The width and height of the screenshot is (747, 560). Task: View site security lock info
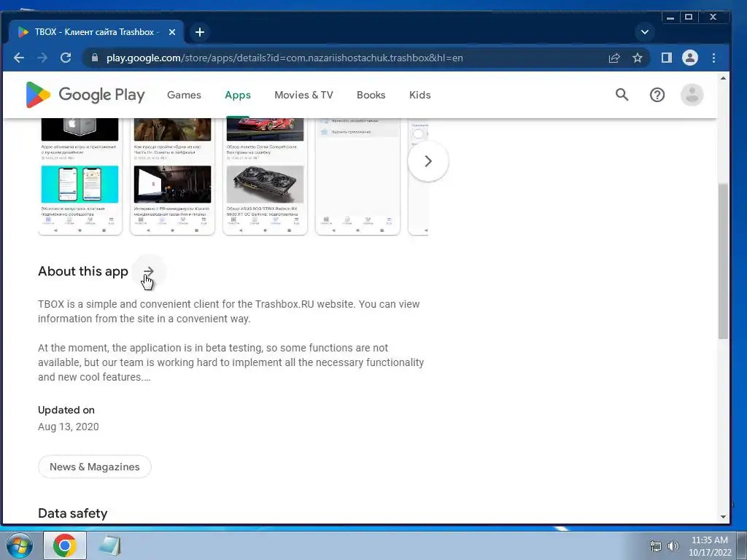95,58
